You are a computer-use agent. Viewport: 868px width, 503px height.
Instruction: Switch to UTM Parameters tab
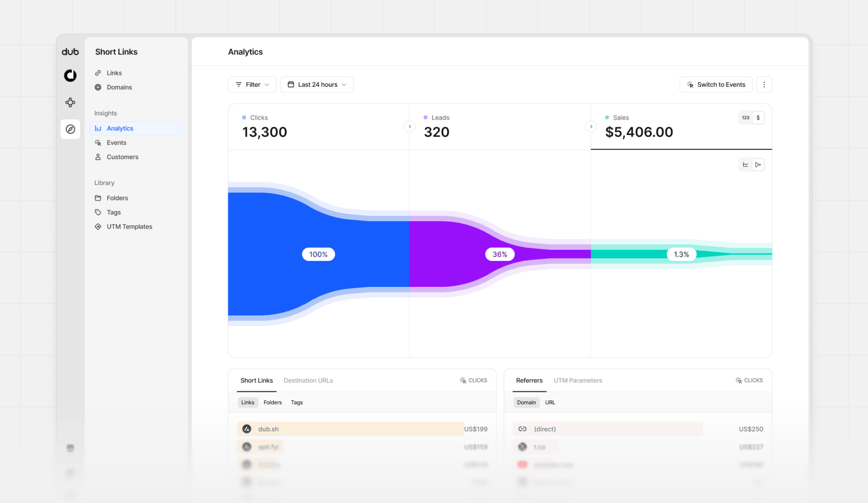click(x=578, y=380)
